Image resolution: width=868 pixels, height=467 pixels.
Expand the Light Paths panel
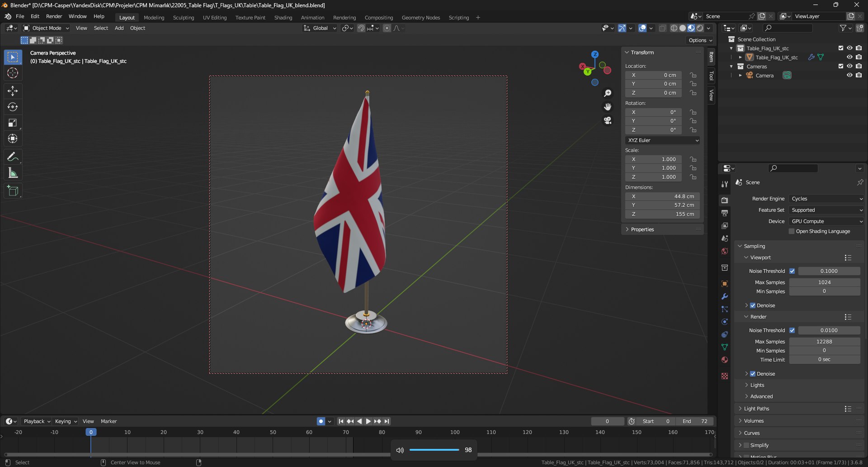pyautogui.click(x=756, y=409)
